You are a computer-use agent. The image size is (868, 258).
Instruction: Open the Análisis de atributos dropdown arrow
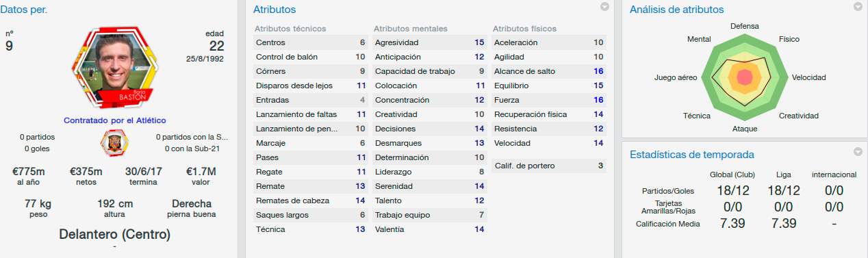click(858, 7)
